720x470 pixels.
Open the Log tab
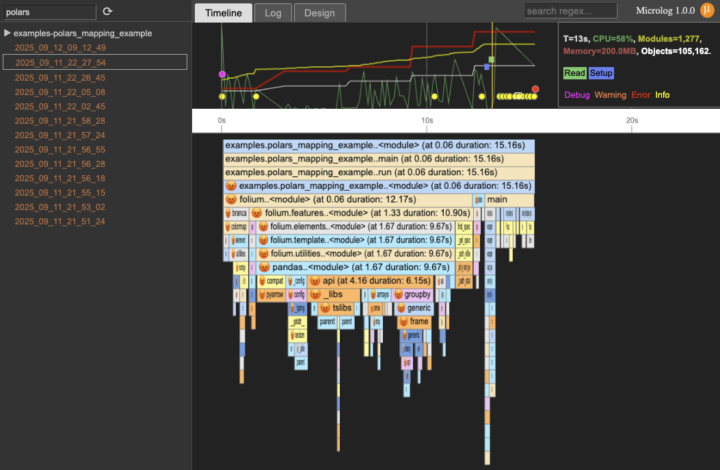[x=273, y=13]
